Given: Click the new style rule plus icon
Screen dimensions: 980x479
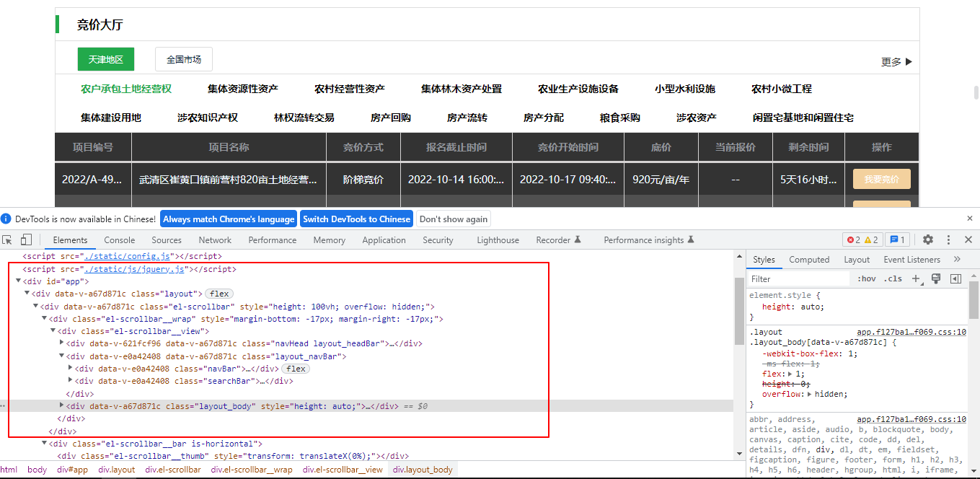Looking at the screenshot, I should click(x=916, y=278).
